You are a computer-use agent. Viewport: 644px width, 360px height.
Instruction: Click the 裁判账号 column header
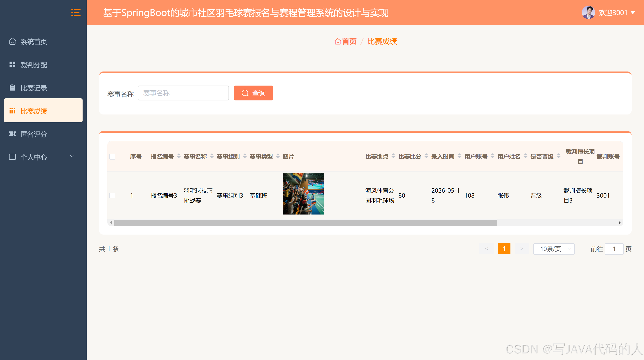pyautogui.click(x=608, y=156)
